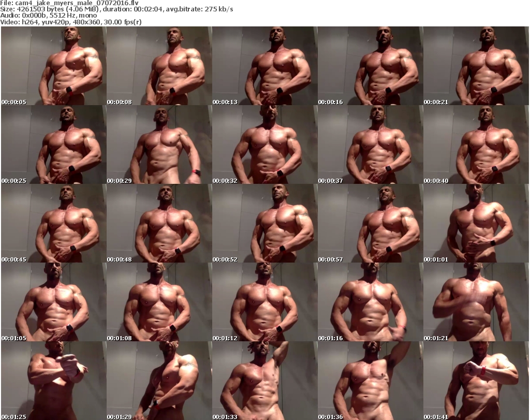
Task: Open the frame with timestamp 00:00:08
Action: pos(159,66)
